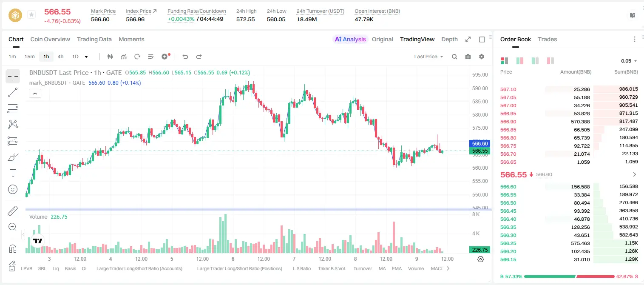
Task: Select the 566.90 ask price row
Action: 569,122
